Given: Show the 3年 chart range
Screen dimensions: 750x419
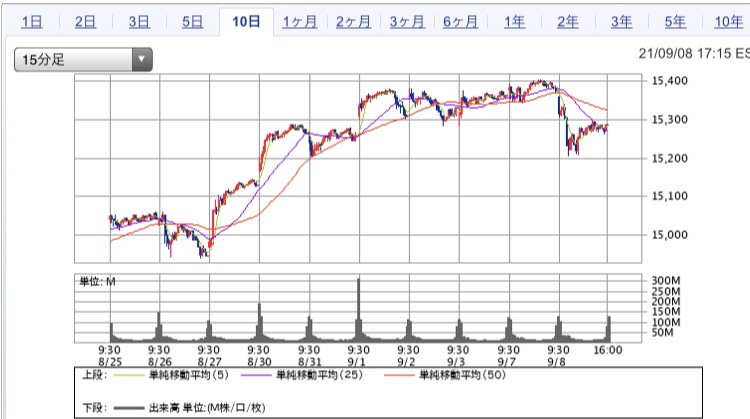Looking at the screenshot, I should [621, 22].
